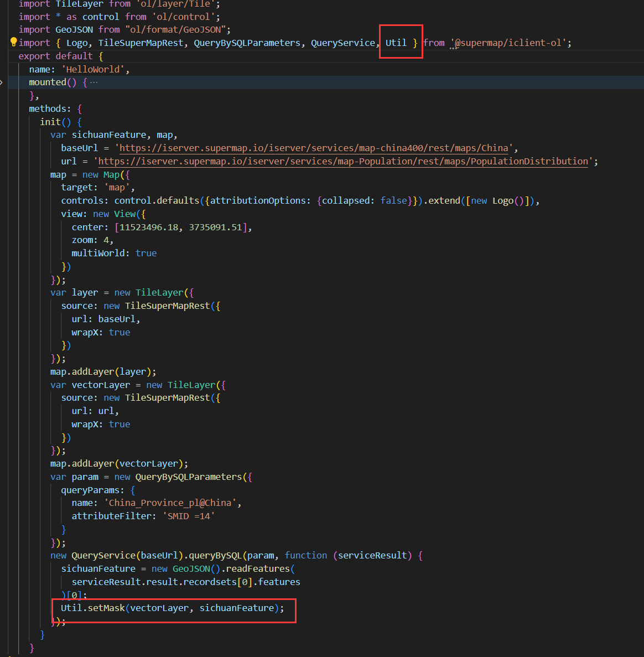The height and width of the screenshot is (657, 644).
Task: Click 'serviceResult' callback parameter
Action: (x=372, y=556)
